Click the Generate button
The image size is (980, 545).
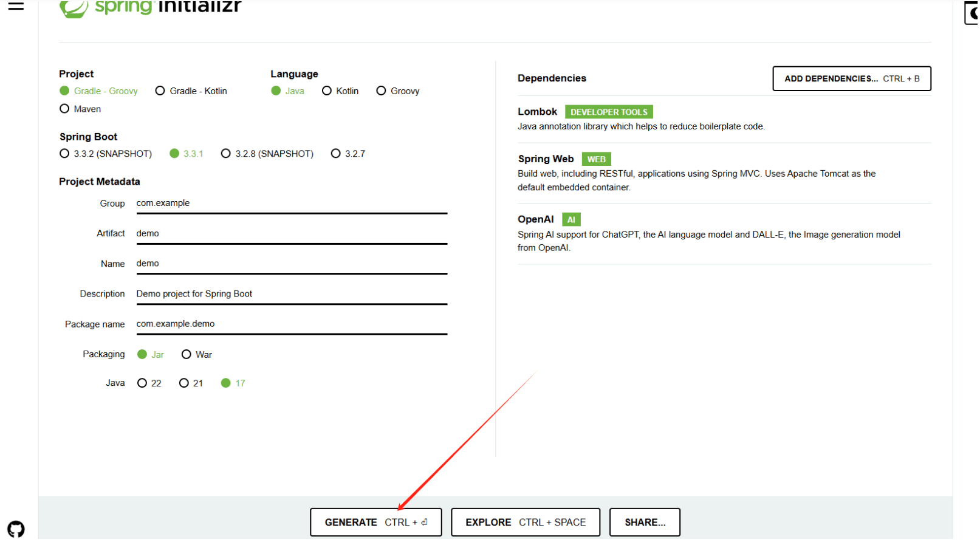pos(376,523)
